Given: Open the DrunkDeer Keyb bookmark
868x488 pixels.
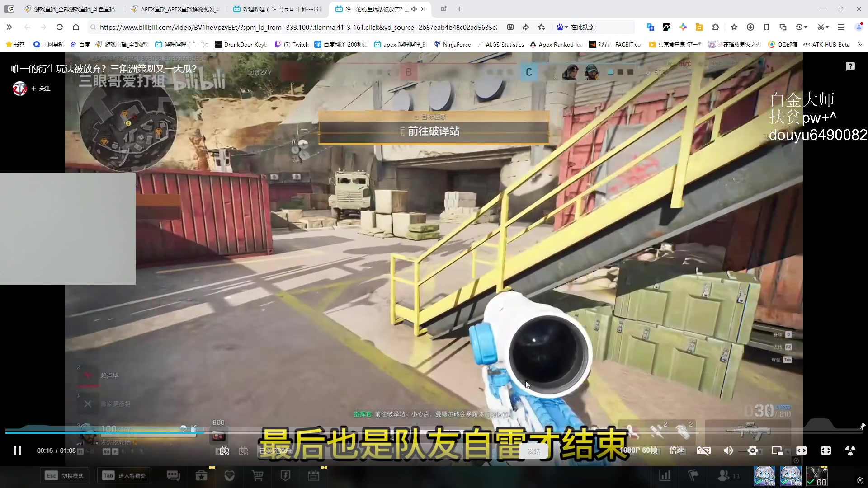Looking at the screenshot, I should click(x=241, y=44).
